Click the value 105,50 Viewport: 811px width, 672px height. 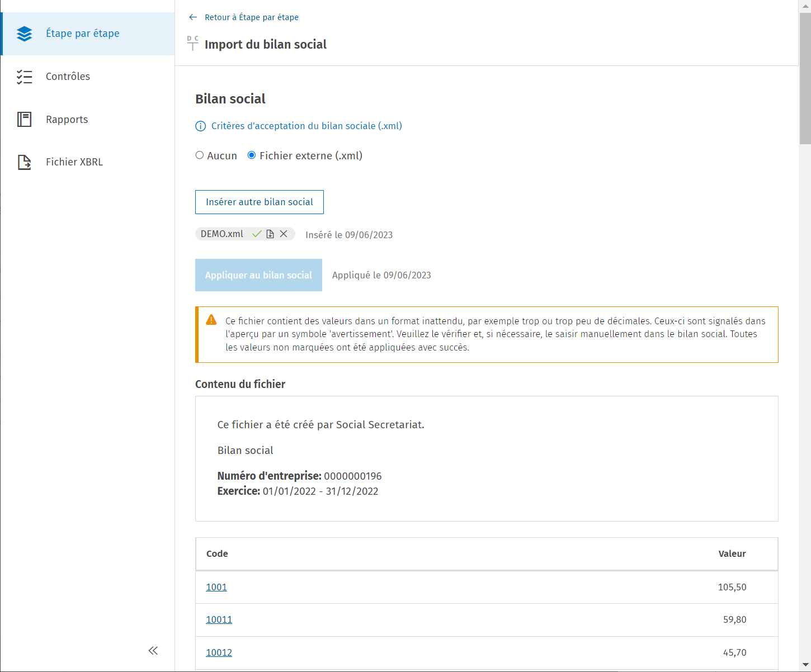(732, 587)
